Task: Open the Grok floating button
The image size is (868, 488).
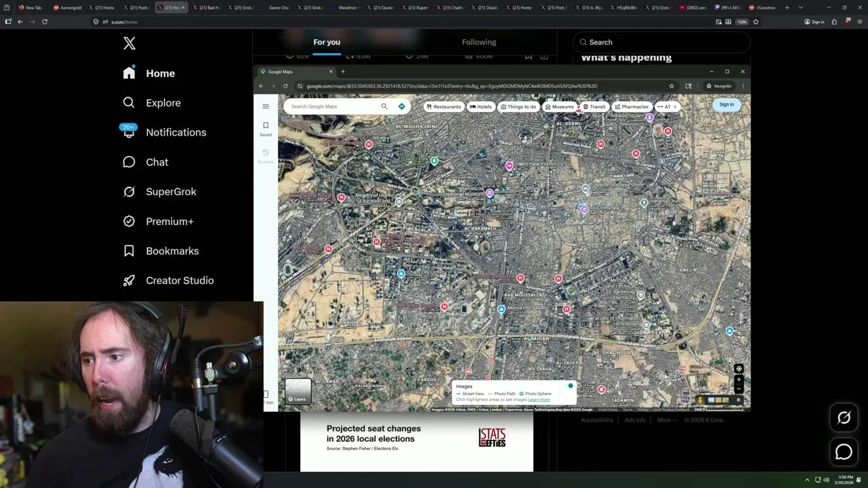Action: [844, 418]
